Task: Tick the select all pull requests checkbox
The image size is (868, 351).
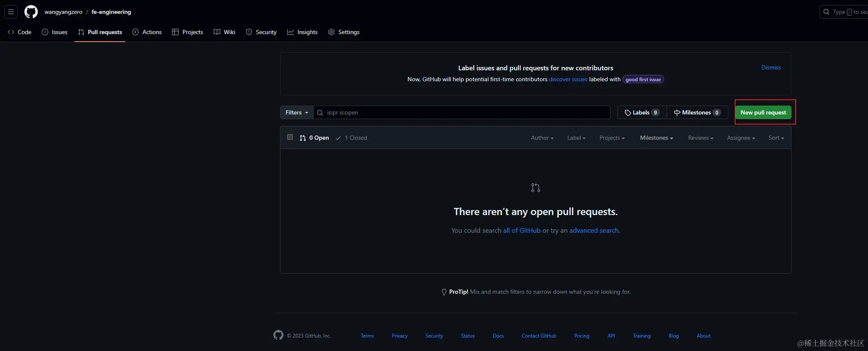Action: [290, 137]
